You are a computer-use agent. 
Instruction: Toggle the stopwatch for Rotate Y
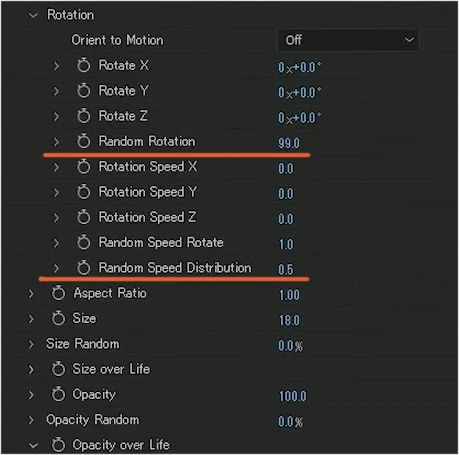(84, 91)
